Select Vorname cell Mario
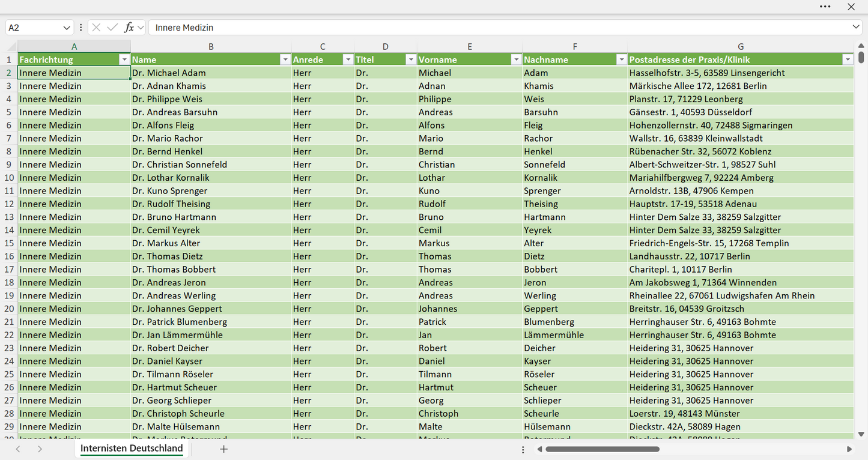The image size is (868, 460). click(x=470, y=138)
